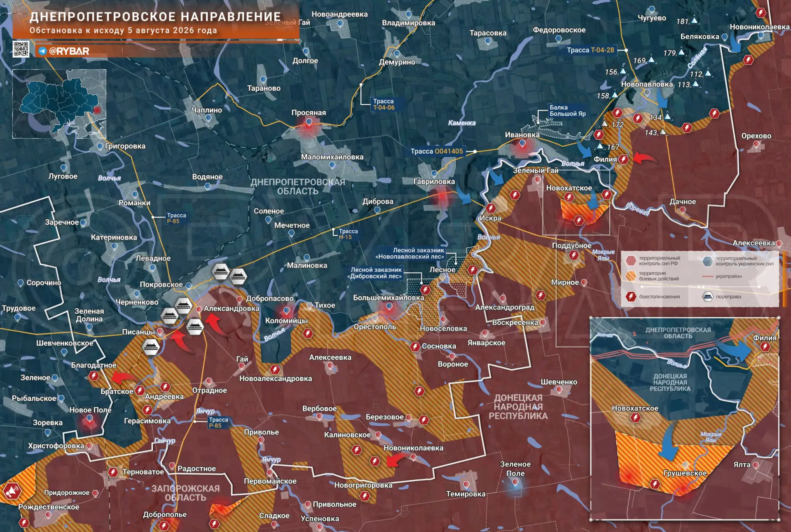Screen dimensions: 791x532
Task: Click the crossing legend icon
Action: tap(707, 297)
